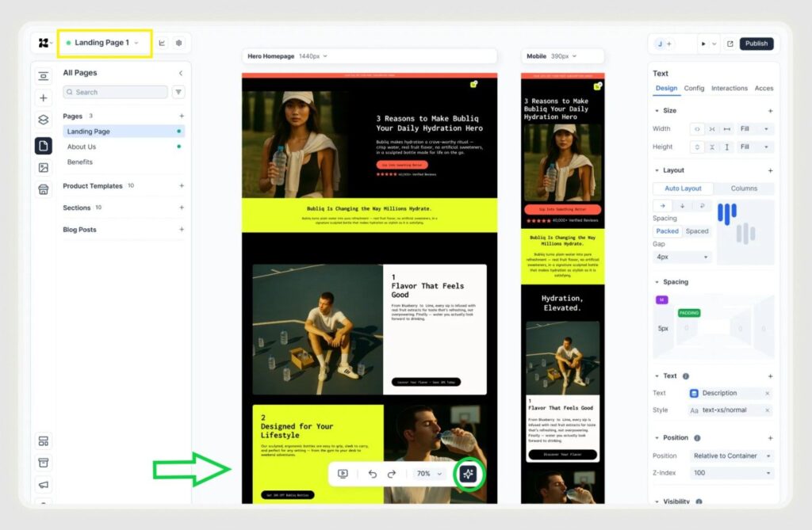
Task: Select Spaced spacing mode
Action: [698, 231]
